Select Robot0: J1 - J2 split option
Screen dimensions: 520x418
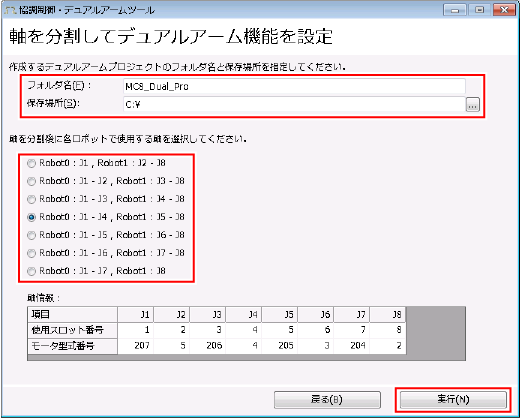[32, 181]
